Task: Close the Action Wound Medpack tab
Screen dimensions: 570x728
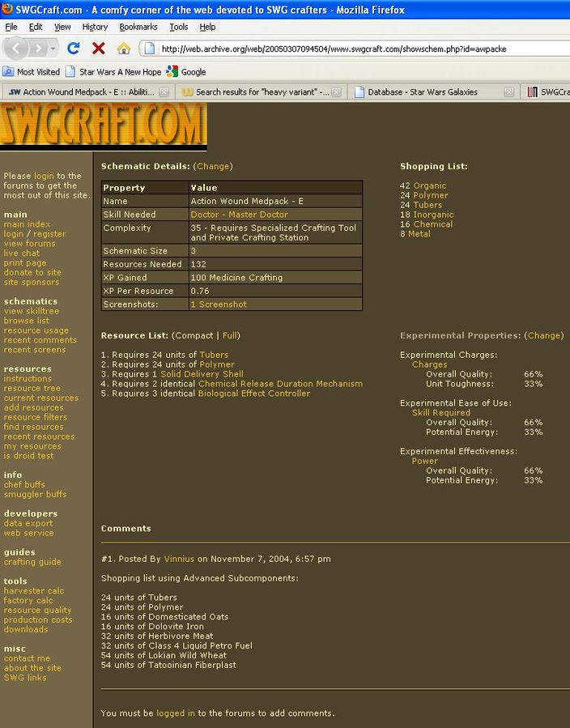Action: point(164,92)
